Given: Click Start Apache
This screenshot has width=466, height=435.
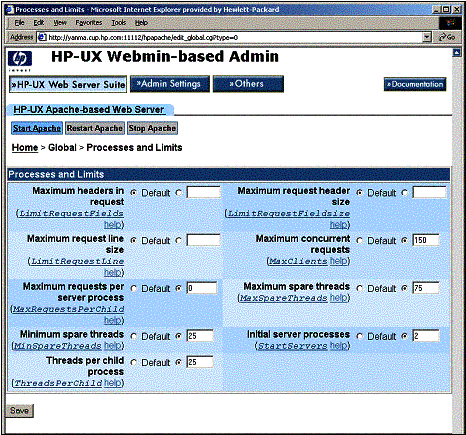Looking at the screenshot, I should pyautogui.click(x=37, y=128).
